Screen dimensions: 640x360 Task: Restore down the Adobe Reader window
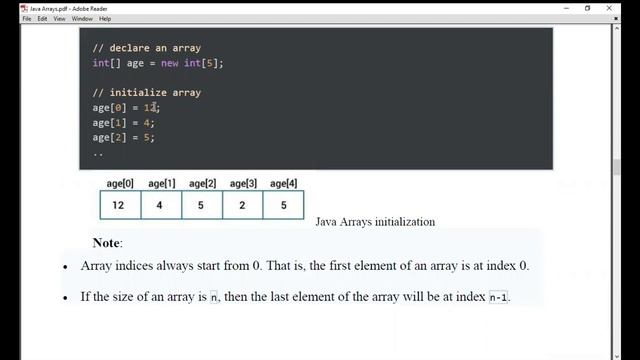(x=587, y=8)
